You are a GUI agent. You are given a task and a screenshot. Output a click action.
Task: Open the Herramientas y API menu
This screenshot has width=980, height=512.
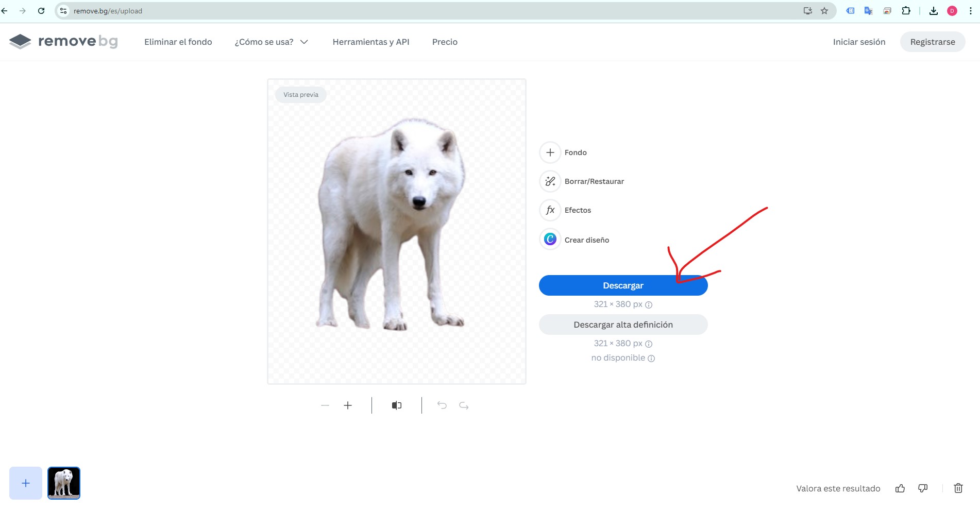click(371, 42)
